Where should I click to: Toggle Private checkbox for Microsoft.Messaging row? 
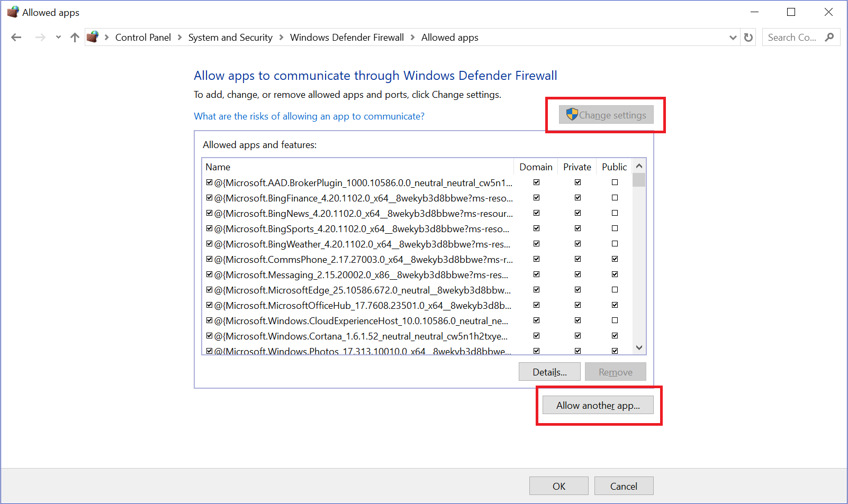coord(578,274)
